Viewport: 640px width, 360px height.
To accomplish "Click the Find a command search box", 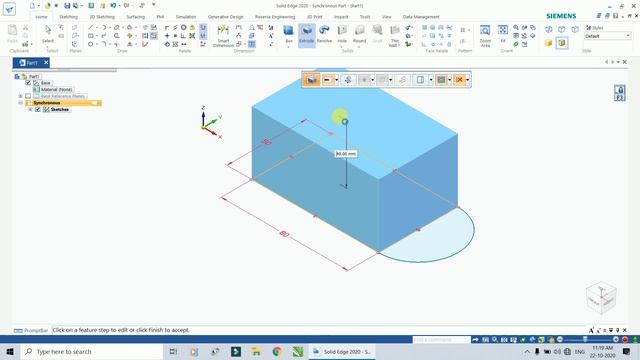I will pos(441,340).
